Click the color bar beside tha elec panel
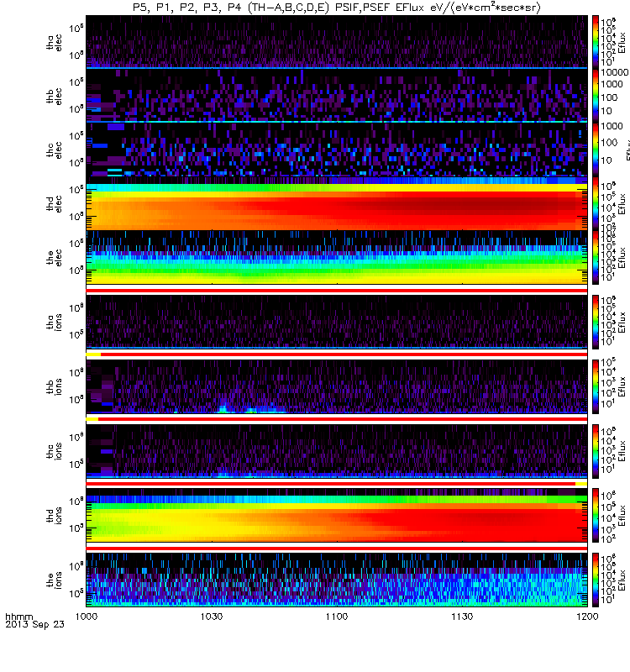This screenshot has width=630, height=672. point(596,42)
